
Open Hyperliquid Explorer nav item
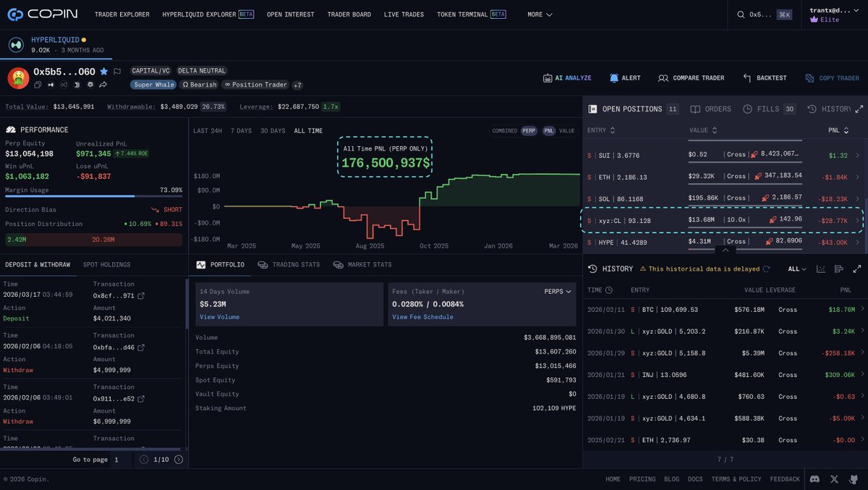coord(208,14)
